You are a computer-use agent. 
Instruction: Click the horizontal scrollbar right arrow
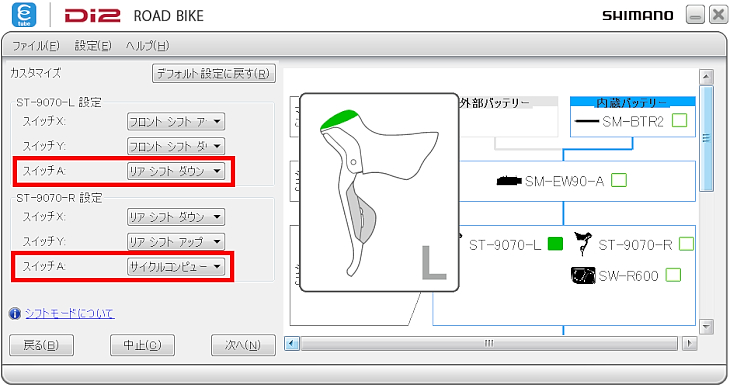689,344
